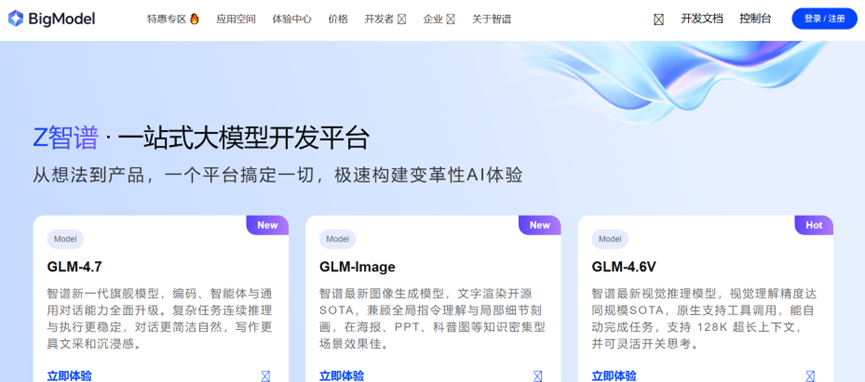Click 立即体验 on the GLM-Image card
Viewport: 865px width, 382px height.
tap(342, 376)
